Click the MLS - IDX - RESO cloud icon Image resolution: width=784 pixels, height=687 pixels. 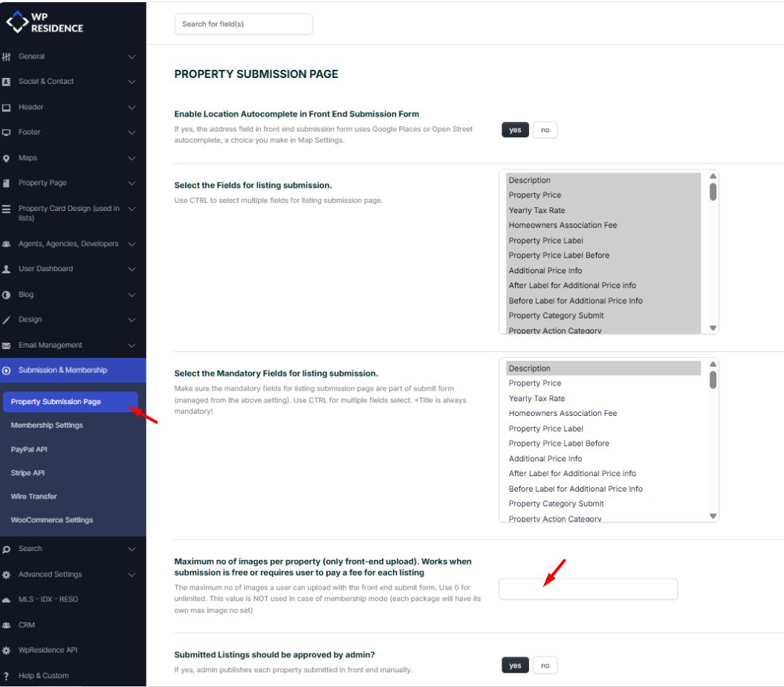(x=7, y=600)
